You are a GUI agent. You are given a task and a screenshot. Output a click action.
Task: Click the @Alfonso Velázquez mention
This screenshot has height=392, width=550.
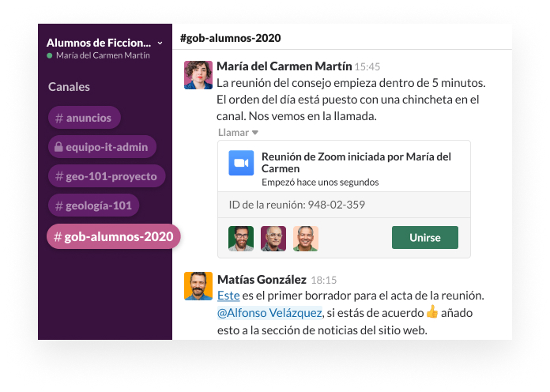(x=269, y=313)
